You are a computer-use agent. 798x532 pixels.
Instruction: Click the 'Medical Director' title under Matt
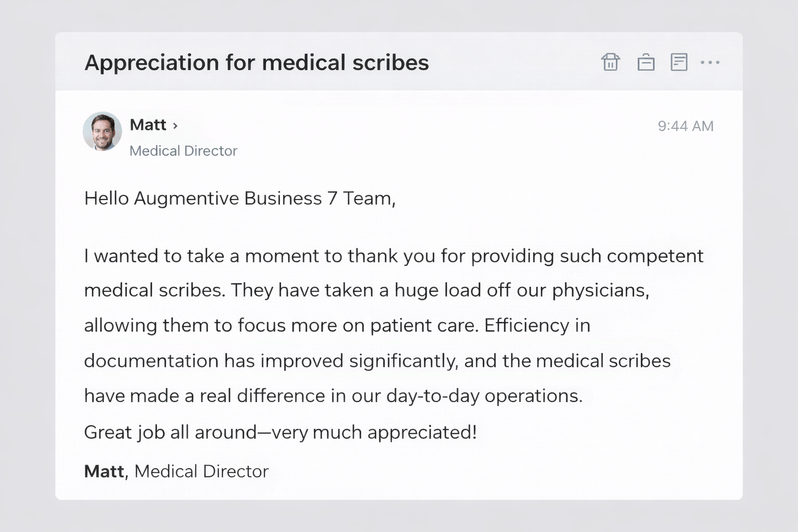[x=183, y=151]
